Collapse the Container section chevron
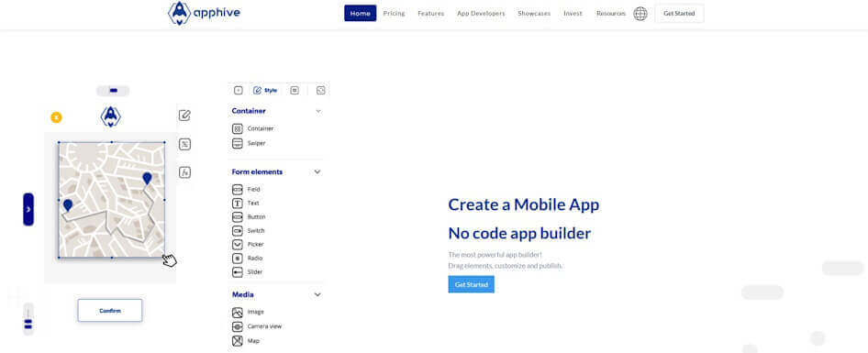Viewport: 868px width, 353px height. [x=318, y=111]
